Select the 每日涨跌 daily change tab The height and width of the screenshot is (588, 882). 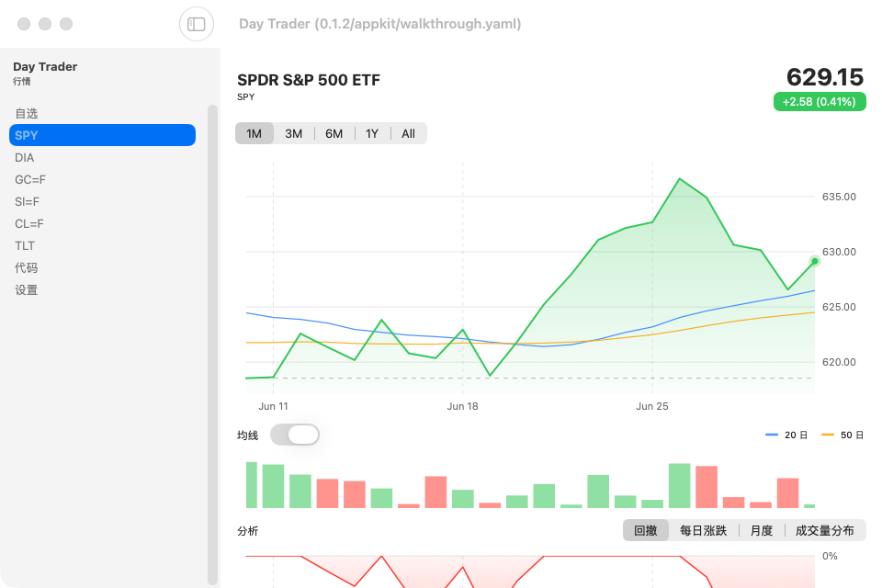pos(703,531)
